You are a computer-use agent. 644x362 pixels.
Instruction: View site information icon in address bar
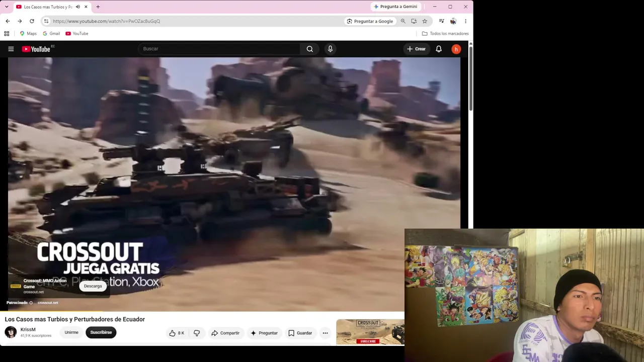click(46, 21)
